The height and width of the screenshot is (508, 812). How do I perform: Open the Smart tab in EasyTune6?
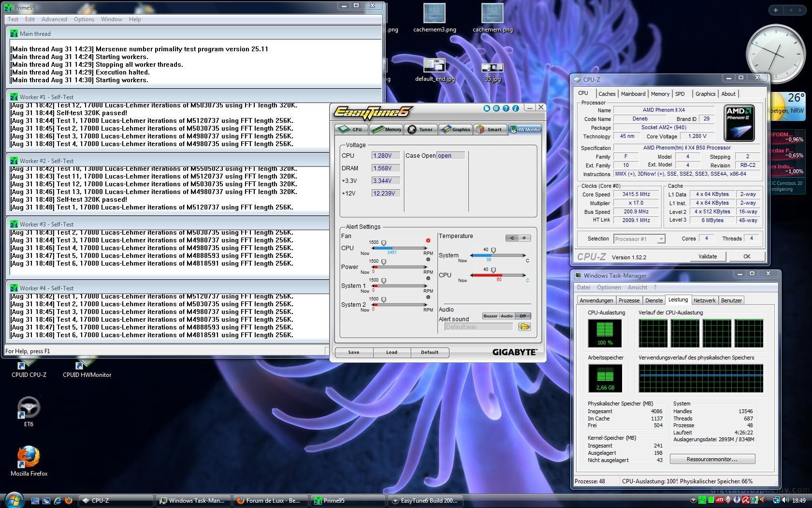(490, 129)
